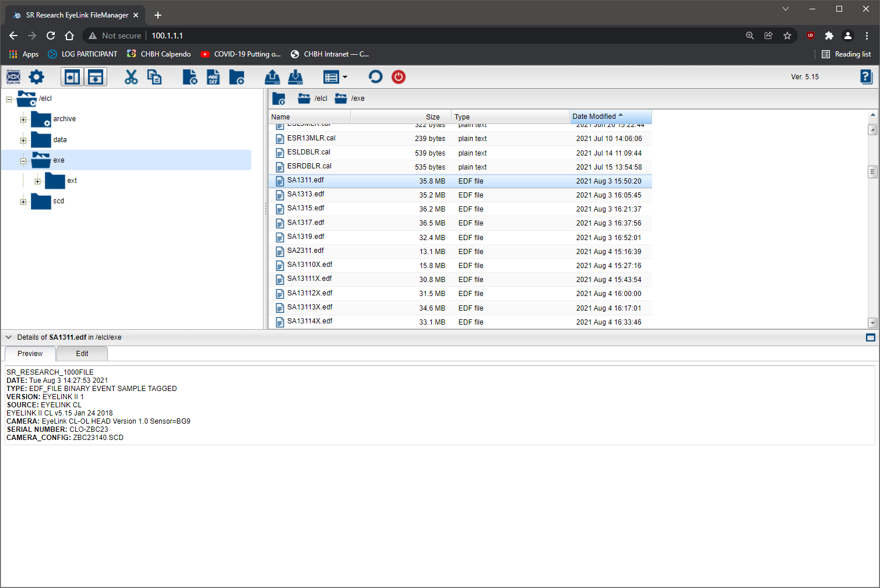Viewport: 880px width, 588px height.
Task: Click the Refresh icon in the toolbar
Action: pos(375,76)
